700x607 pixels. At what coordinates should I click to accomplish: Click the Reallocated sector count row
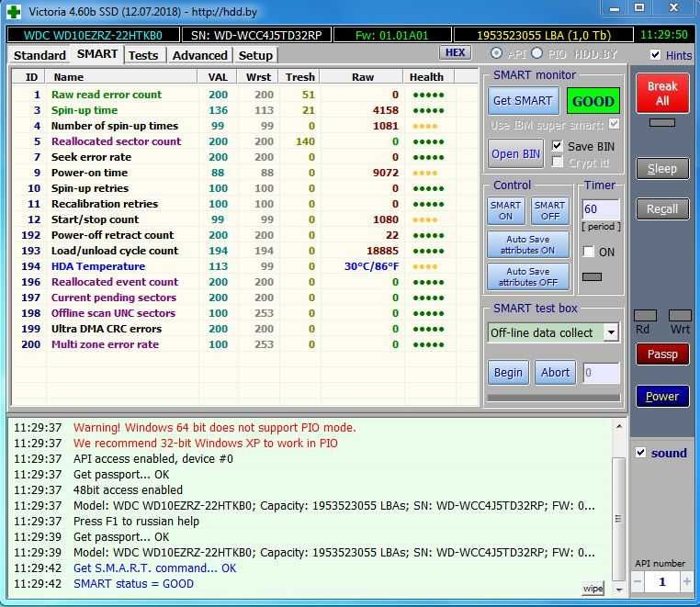point(116,141)
